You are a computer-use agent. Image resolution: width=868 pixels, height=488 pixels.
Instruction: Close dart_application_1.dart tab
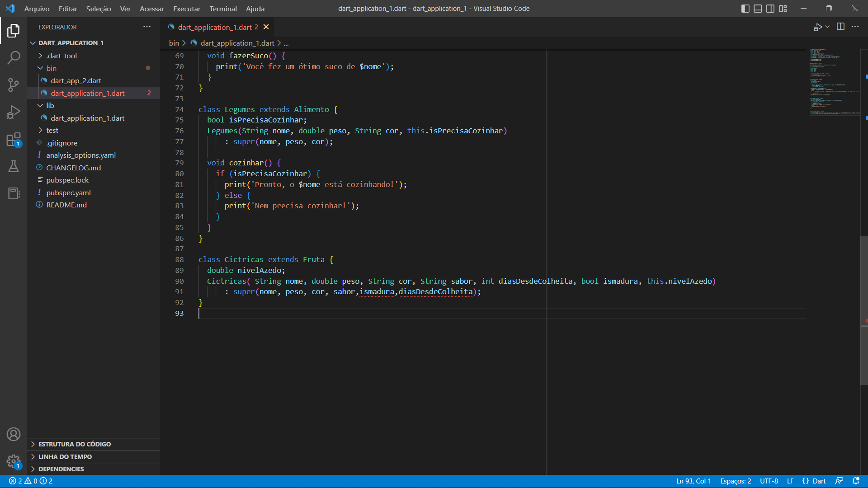(265, 28)
